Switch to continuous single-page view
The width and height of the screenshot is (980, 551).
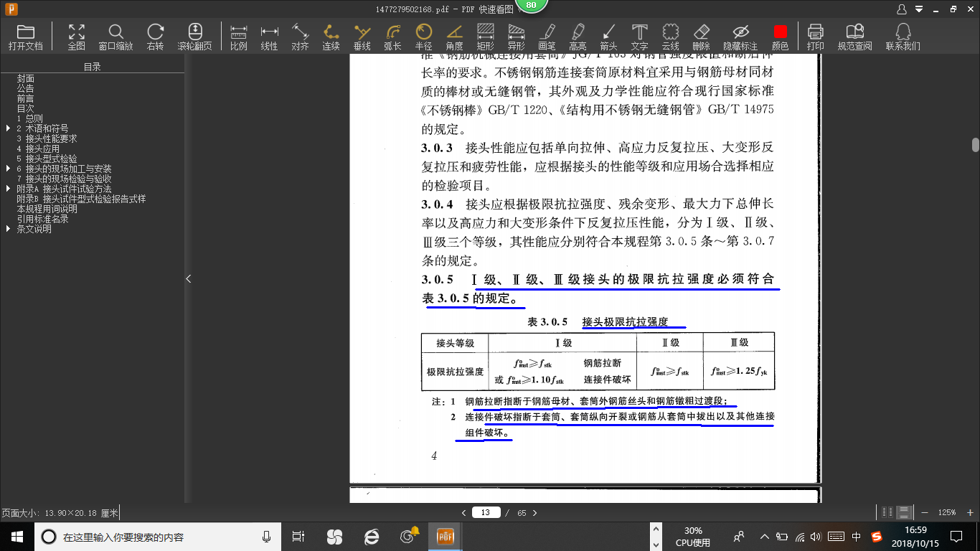tap(905, 512)
